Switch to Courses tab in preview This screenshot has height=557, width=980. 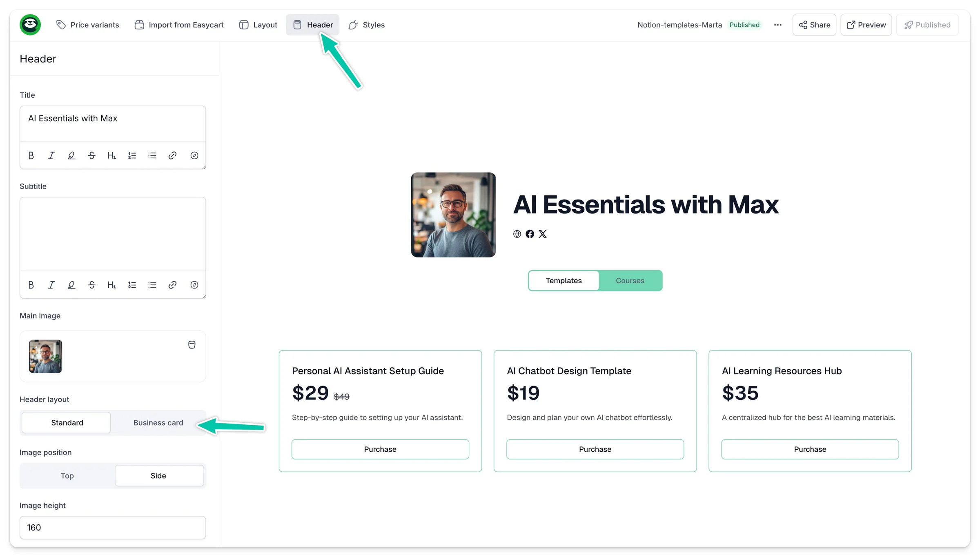point(630,281)
